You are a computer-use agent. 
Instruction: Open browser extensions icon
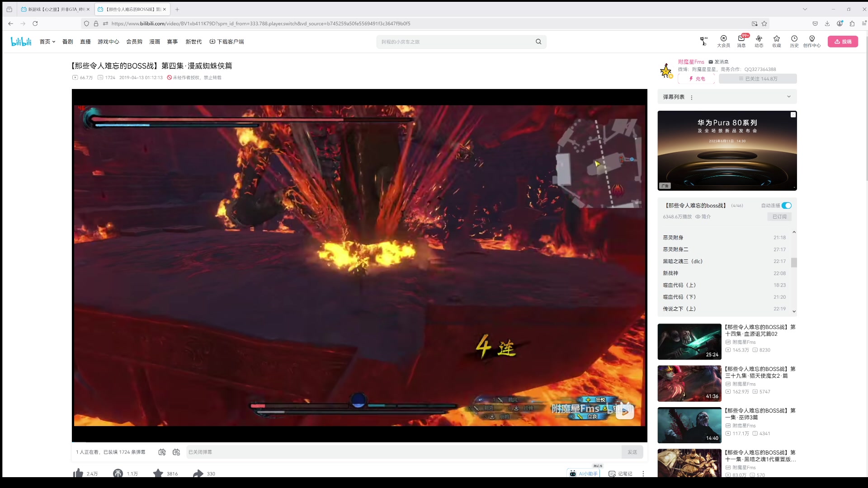pos(852,23)
